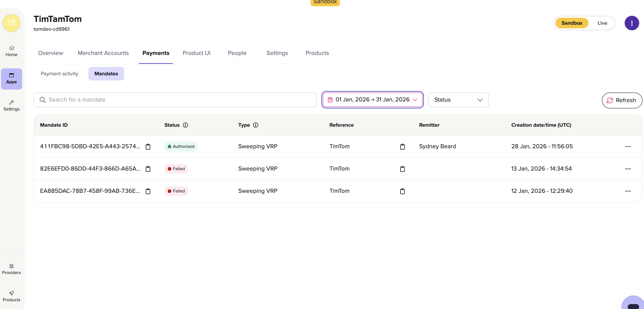
Task: Open Products rocket icon in sidebar
Action: pos(12,296)
